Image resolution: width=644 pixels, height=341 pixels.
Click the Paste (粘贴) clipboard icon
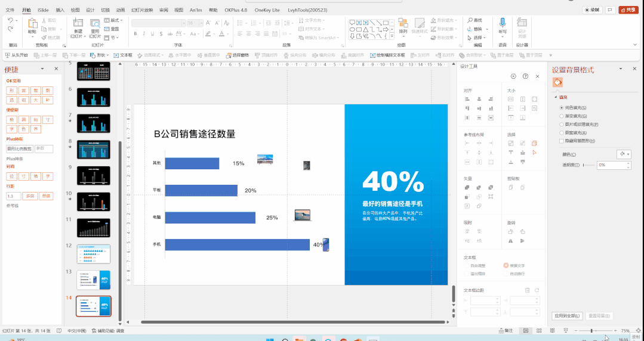(32, 23)
